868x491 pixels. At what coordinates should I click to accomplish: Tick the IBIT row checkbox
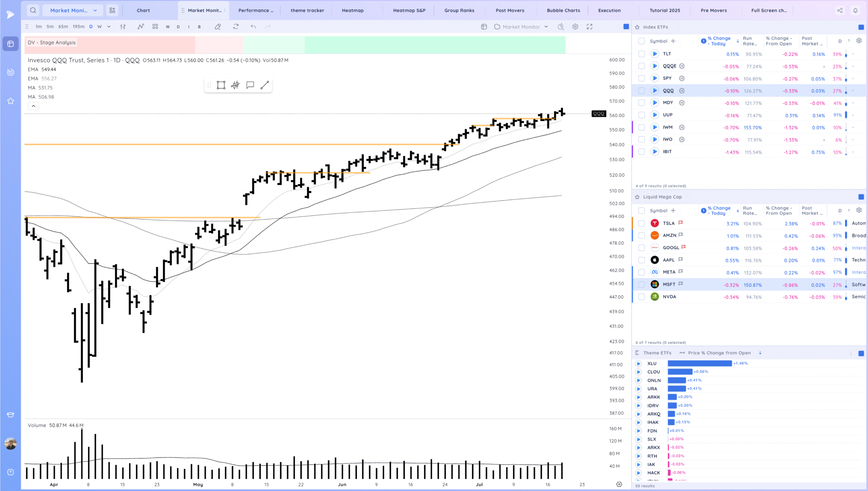642,152
